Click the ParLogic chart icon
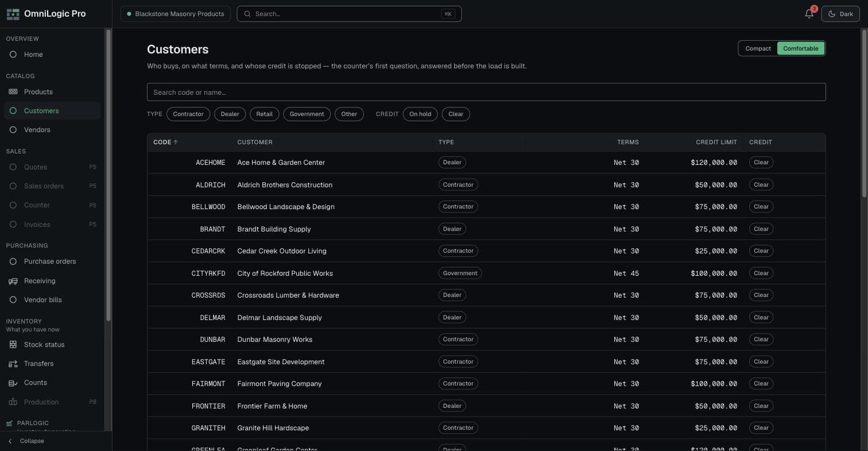Image resolution: width=868 pixels, height=451 pixels. pos(9,423)
